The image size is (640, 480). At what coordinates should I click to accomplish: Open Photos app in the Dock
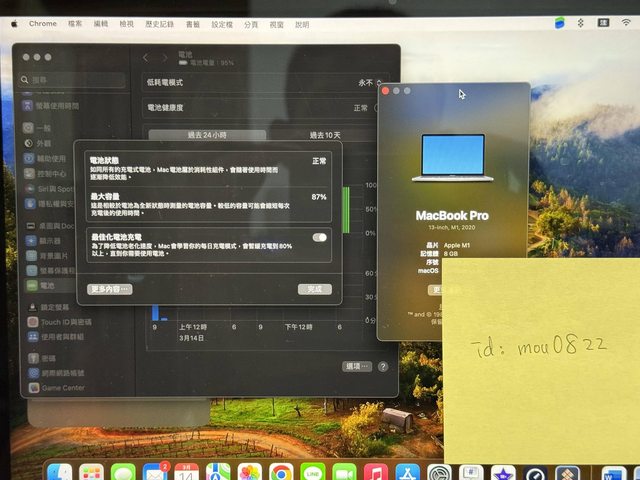point(249,473)
